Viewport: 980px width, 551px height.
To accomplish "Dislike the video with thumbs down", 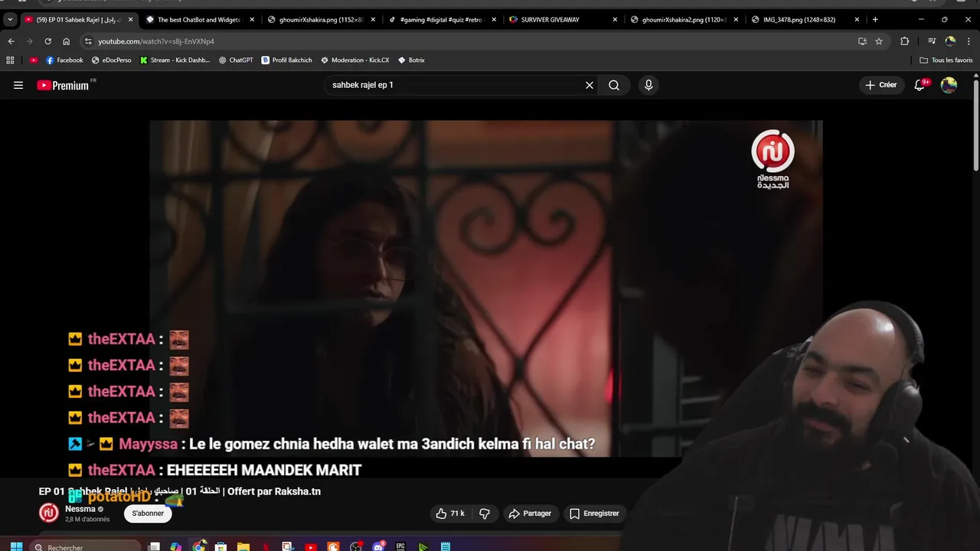I will point(485,514).
